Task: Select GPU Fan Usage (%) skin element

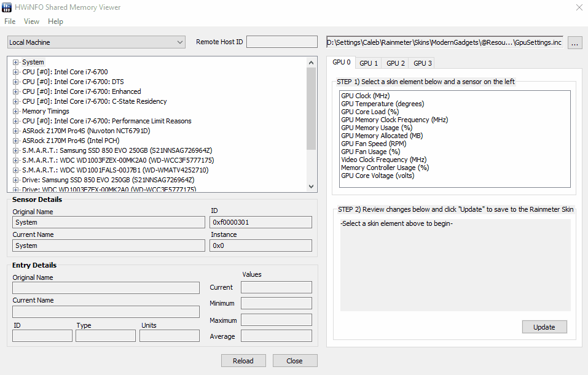Action: coord(370,152)
